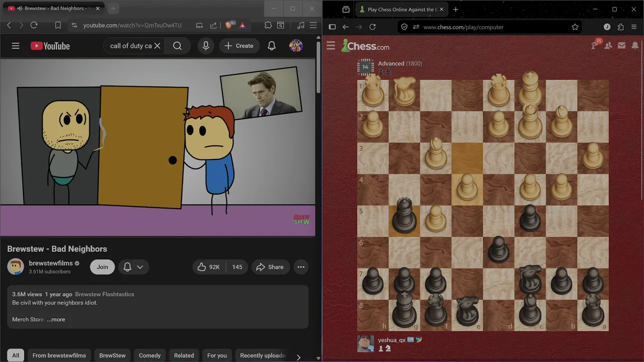644x362 pixels.
Task: Open the YouTube account avatar menu
Action: (x=296, y=46)
